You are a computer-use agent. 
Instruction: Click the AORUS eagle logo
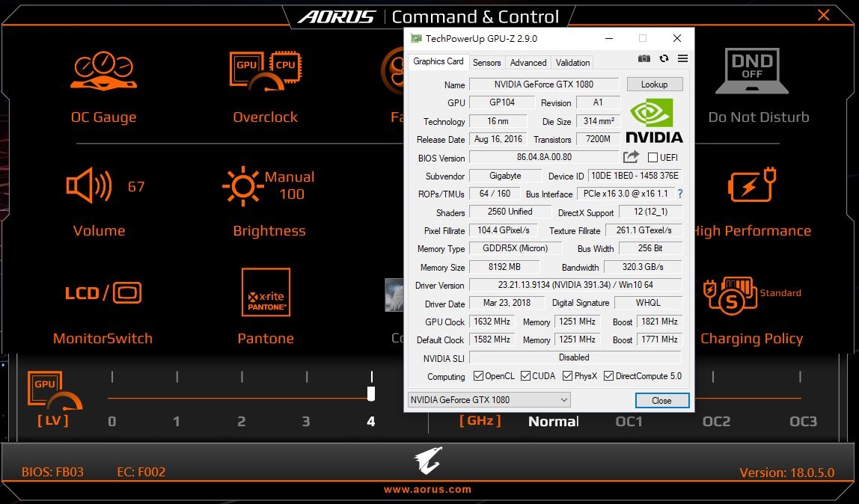click(428, 460)
